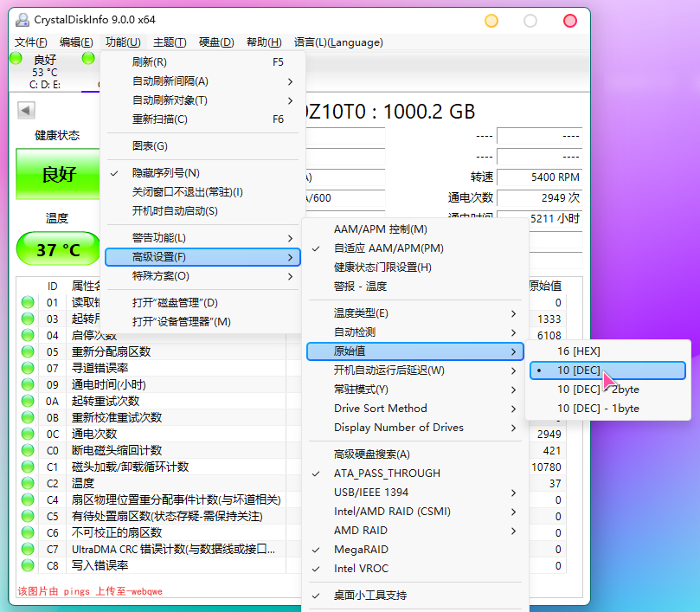This screenshot has height=612, width=700.
Task: Open the 硬盘(D) menu
Action: tap(216, 42)
